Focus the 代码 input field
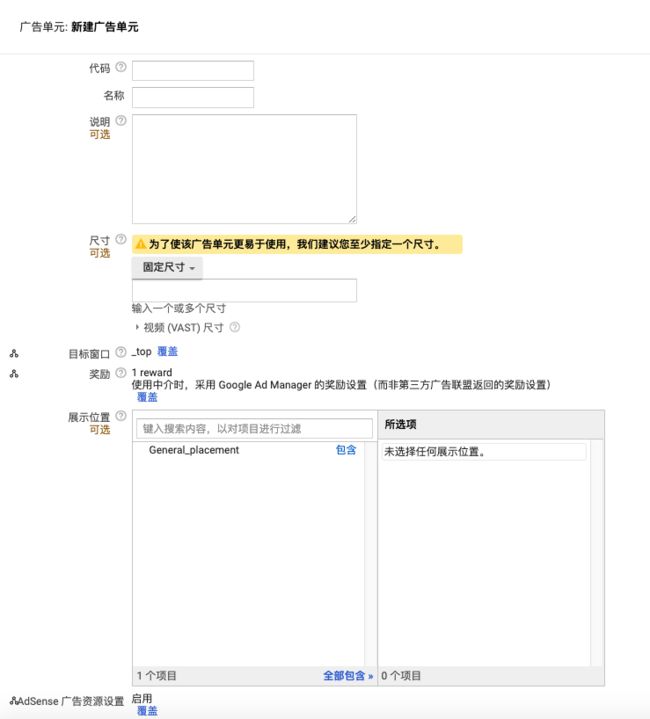This screenshot has width=650, height=719. point(193,71)
